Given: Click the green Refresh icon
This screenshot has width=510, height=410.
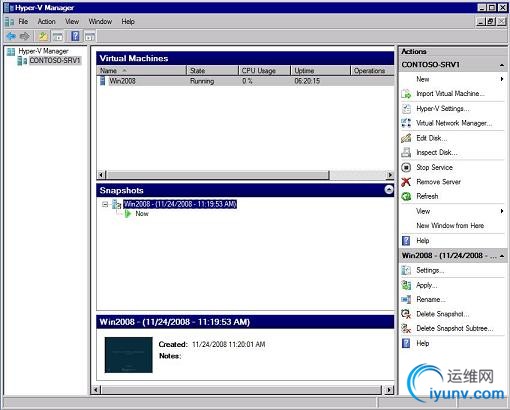Looking at the screenshot, I should [406, 196].
